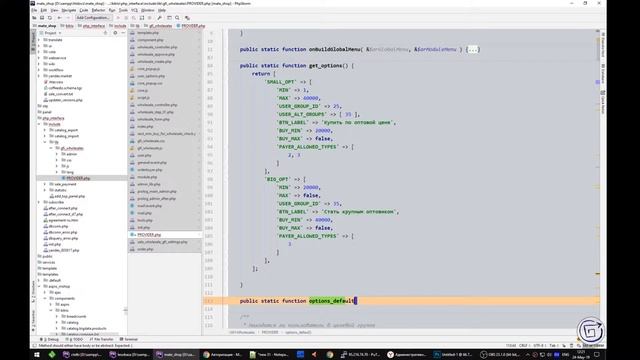Screen dimensions: 640x360
Task: Expand folded body of onBuildGlobalMenu function
Action: click(x=472, y=49)
